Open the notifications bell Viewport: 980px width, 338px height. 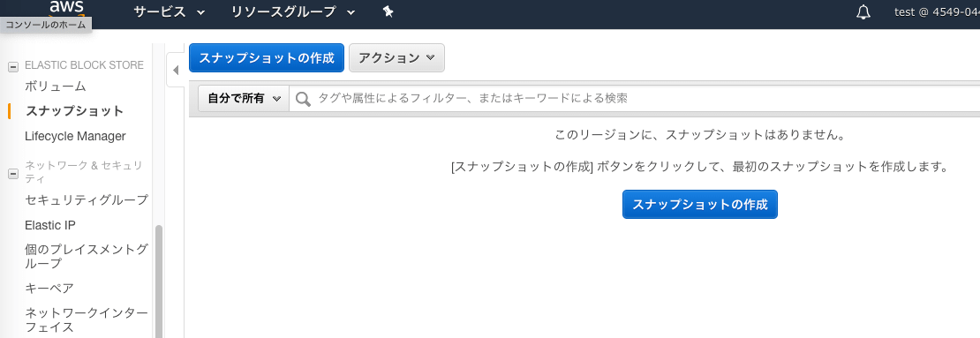(x=863, y=12)
